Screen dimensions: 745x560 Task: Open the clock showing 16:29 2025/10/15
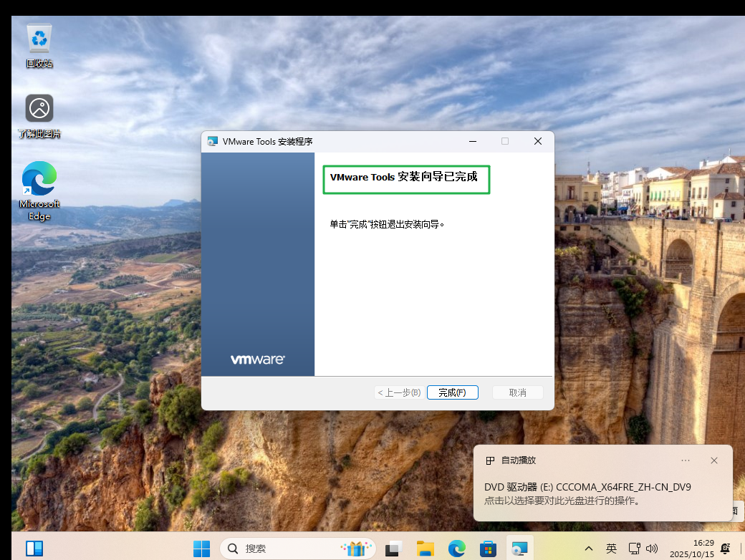pos(692,549)
